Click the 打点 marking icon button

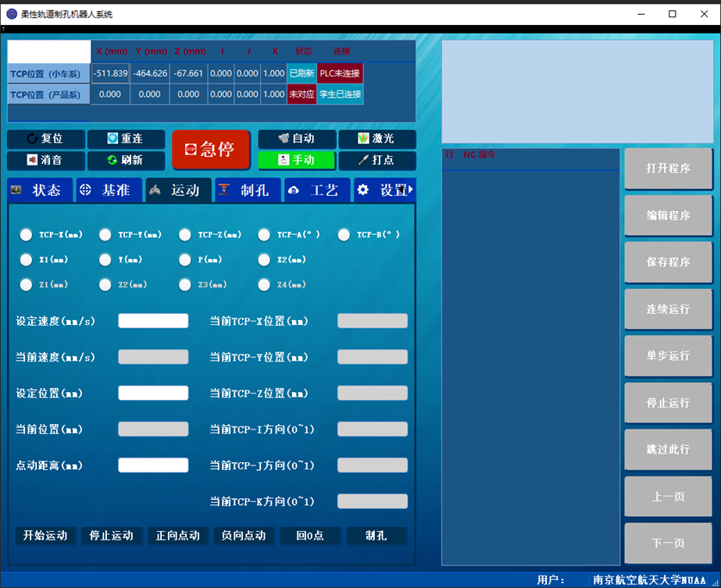[377, 161]
